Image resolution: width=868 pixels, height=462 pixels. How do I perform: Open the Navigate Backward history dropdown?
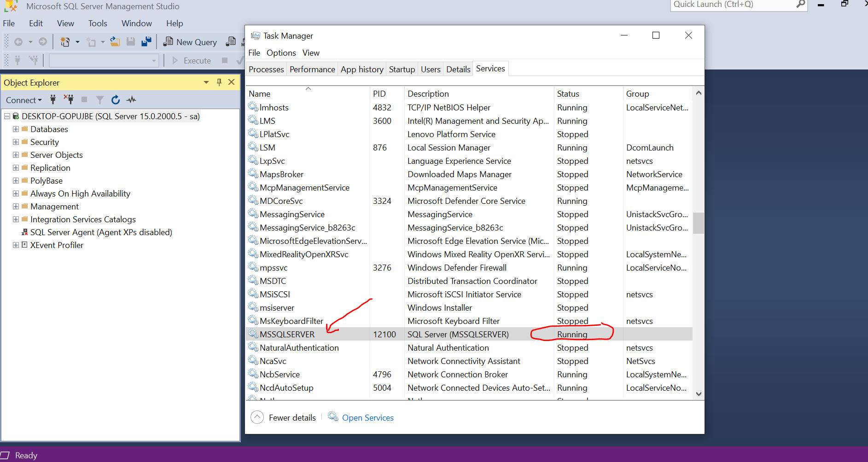(30, 42)
